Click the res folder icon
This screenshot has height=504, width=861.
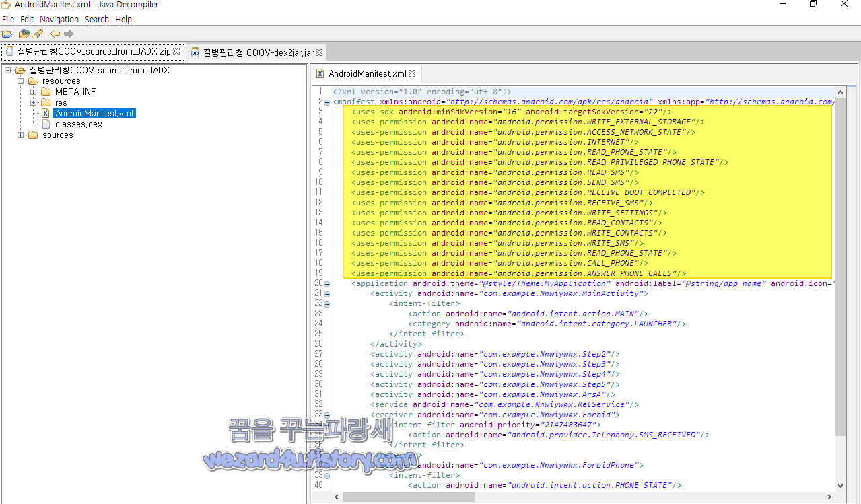[x=46, y=103]
